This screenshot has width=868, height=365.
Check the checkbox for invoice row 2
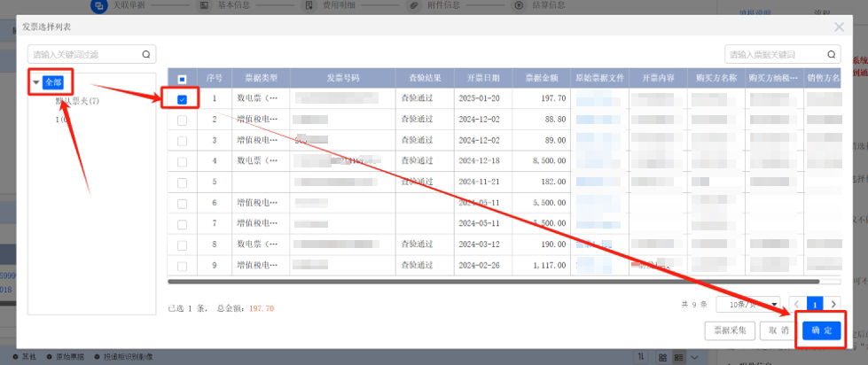coord(182,120)
